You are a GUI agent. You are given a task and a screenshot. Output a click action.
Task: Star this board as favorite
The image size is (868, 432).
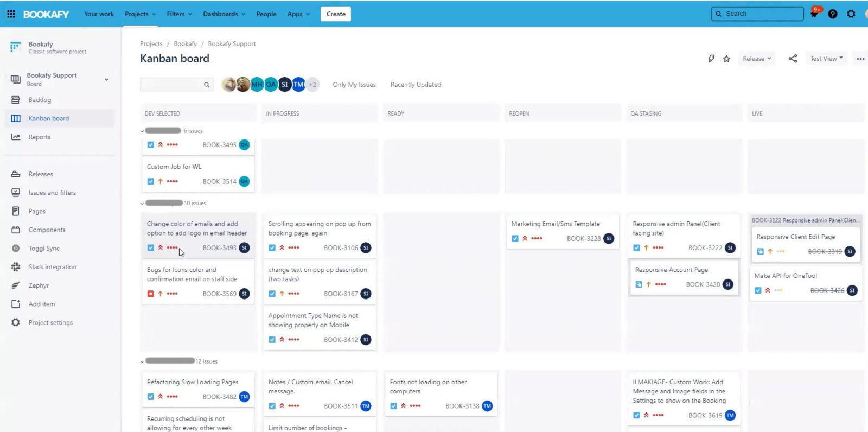click(x=726, y=59)
